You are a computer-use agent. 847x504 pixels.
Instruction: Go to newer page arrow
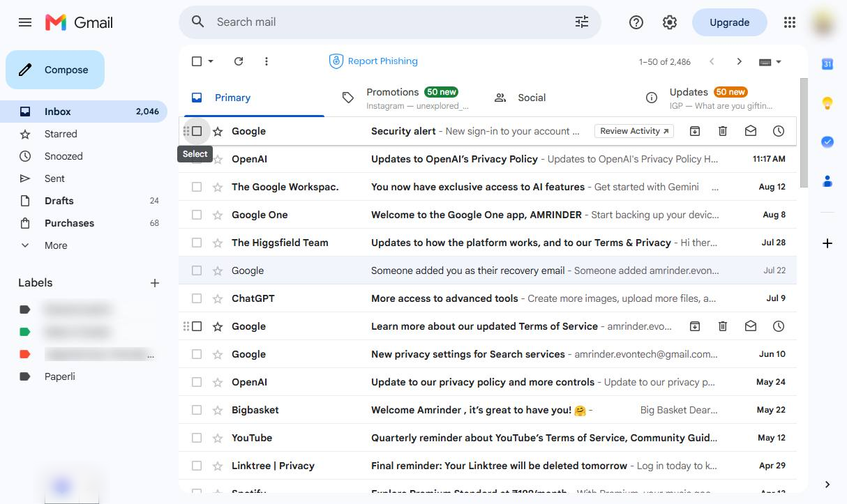point(712,61)
